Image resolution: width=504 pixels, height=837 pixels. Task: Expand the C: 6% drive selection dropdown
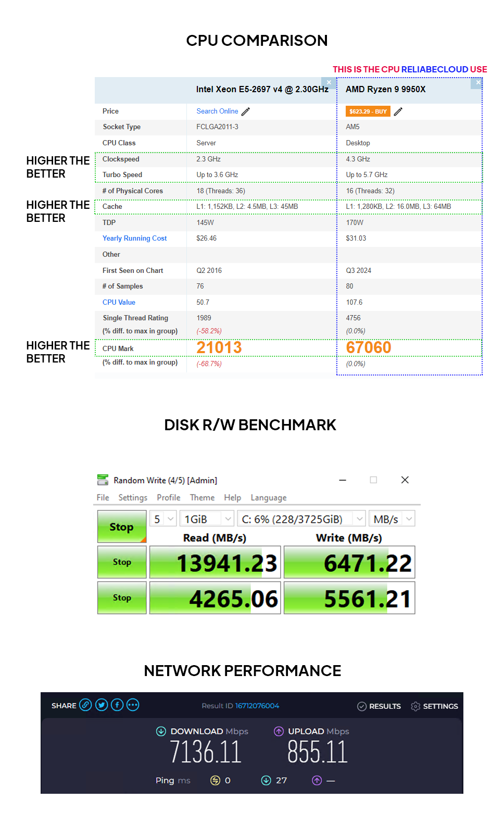(x=301, y=519)
